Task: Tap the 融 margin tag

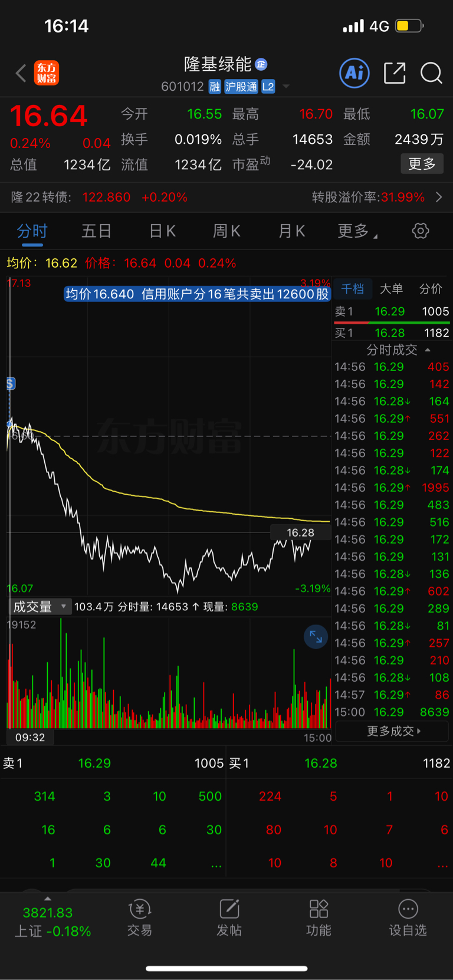Action: 215,87
